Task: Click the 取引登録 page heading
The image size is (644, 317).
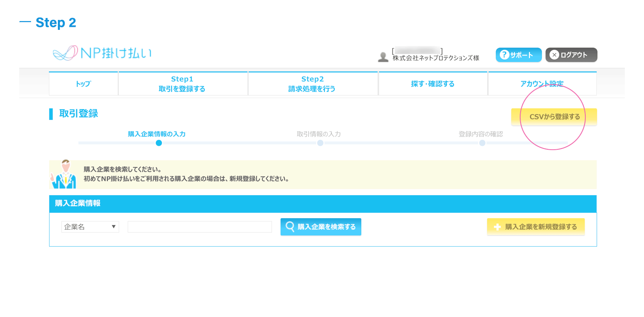Action: coord(79,113)
